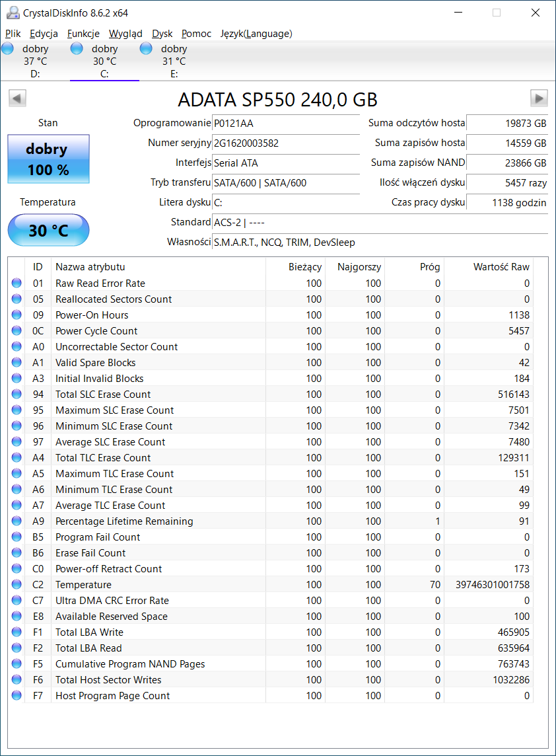Click CrystalDiskInfo title bar app icon
556x756 pixels.
pyautogui.click(x=13, y=13)
